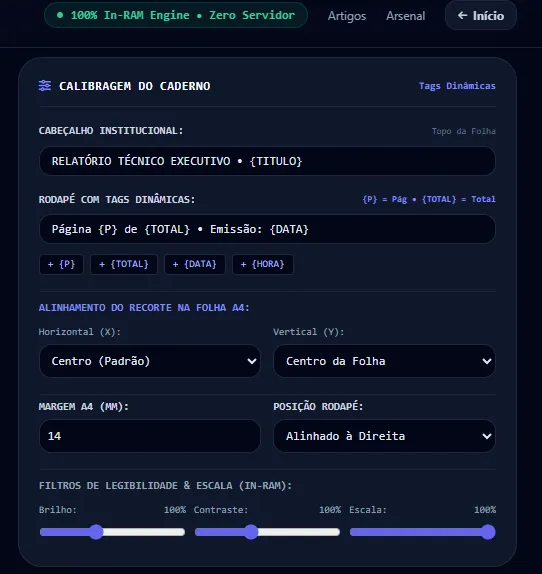Focus the Cabeçalho Institucional text field
The height and width of the screenshot is (574, 542).
point(267,161)
